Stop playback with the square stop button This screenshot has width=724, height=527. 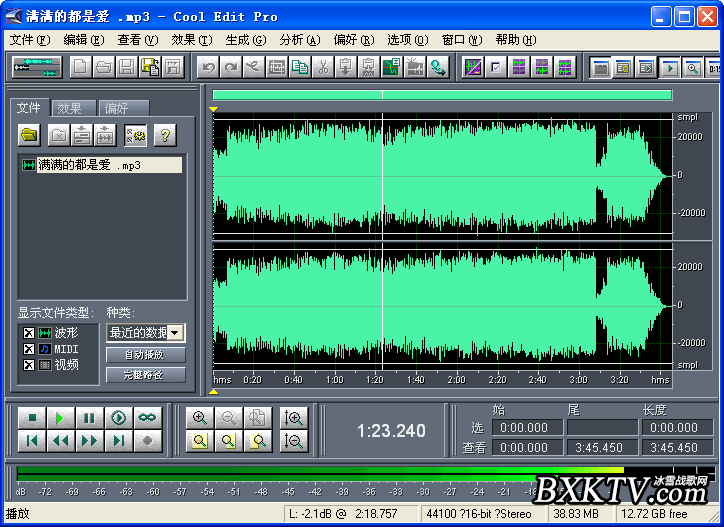pyautogui.click(x=32, y=418)
